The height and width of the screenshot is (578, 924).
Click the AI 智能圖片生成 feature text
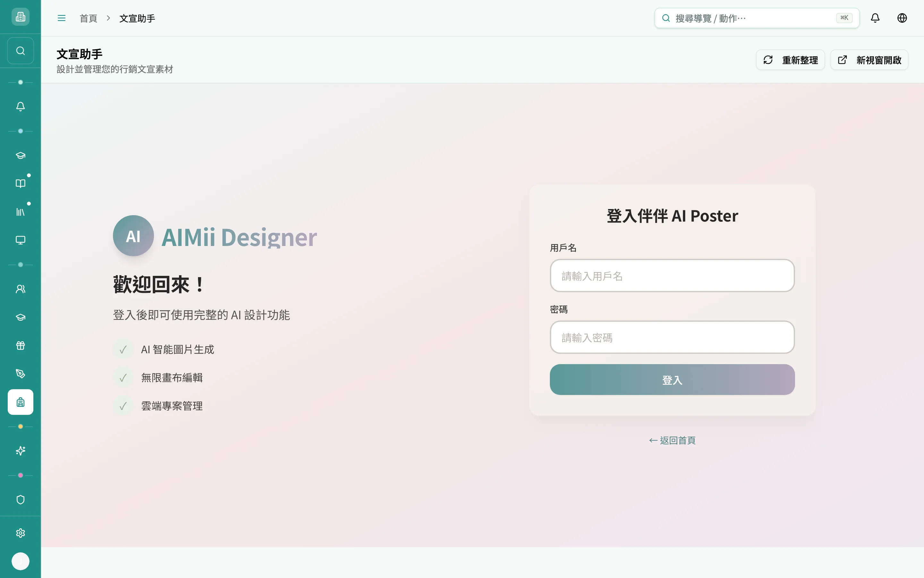click(177, 349)
